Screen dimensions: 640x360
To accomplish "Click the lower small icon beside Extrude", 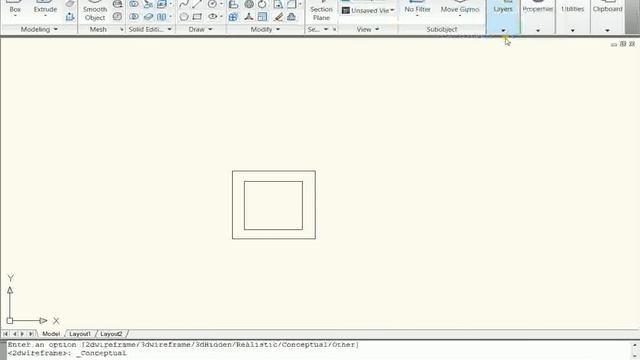I will (x=70, y=17).
